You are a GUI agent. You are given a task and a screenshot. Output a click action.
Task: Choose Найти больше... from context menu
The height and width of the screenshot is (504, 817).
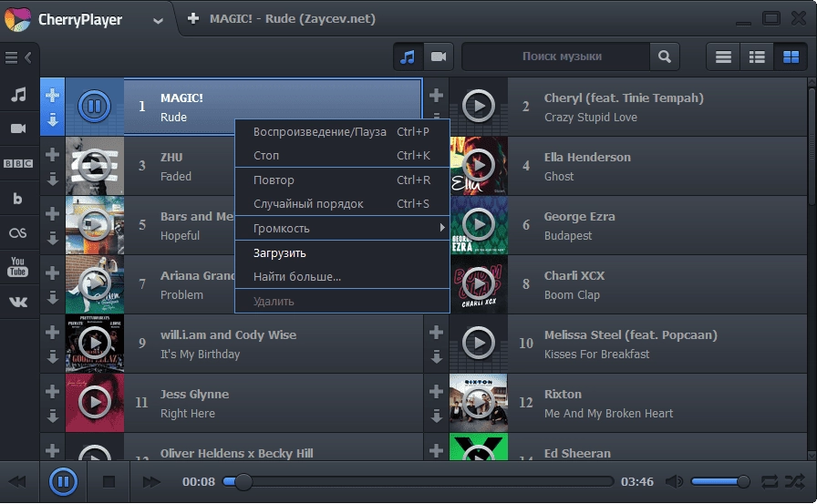click(x=342, y=276)
